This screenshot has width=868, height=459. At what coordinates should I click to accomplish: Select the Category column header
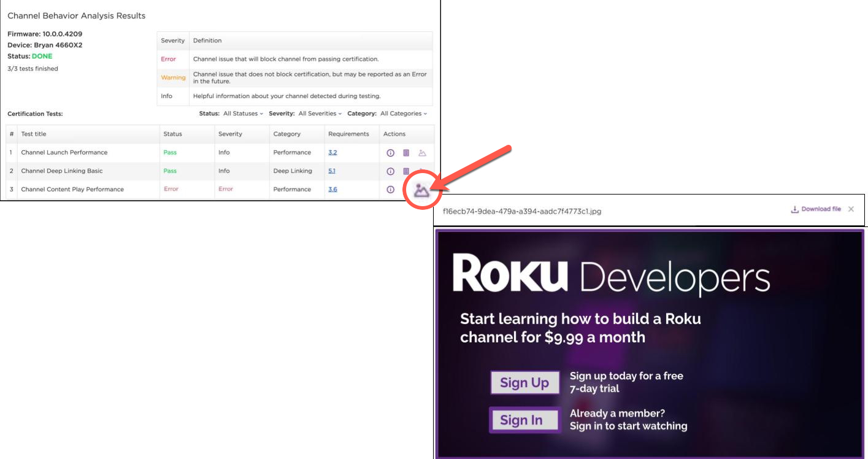coord(287,134)
